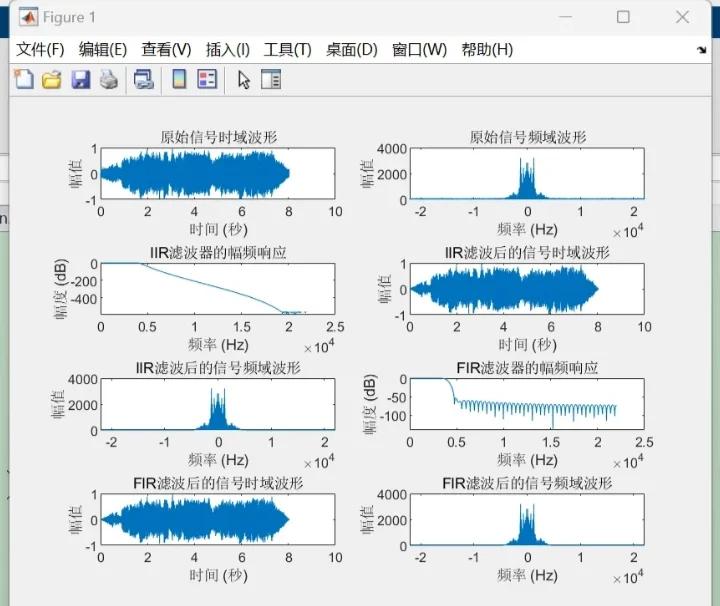Click the FIR滤波后的信号频域波形 title

(x=528, y=483)
